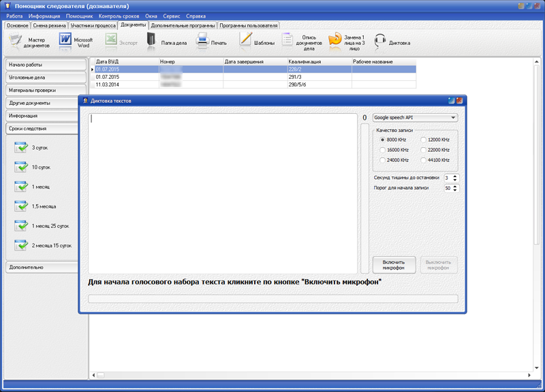Viewport: 545px width, 392px height.
Task: Select the 1 месяц deadline icon
Action: (x=21, y=186)
